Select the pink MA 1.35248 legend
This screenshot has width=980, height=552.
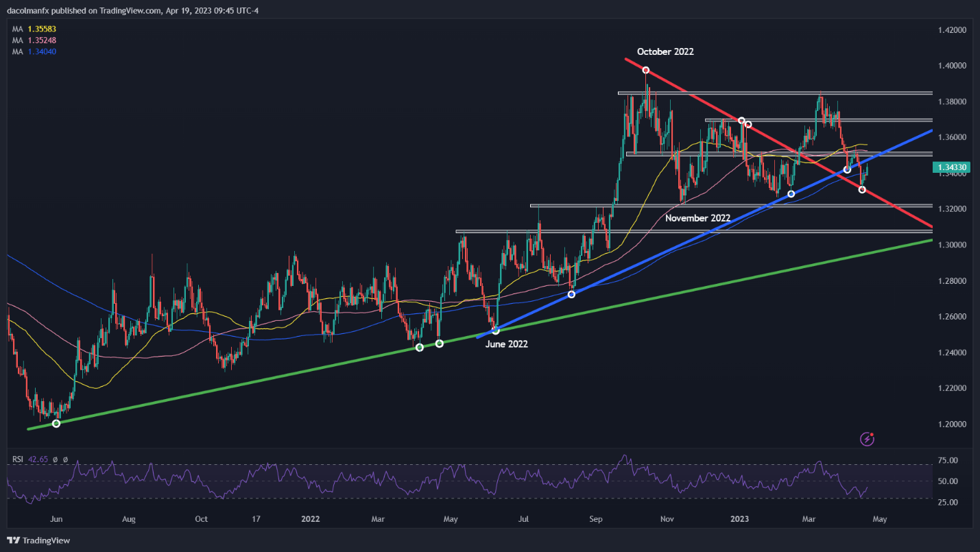coord(36,40)
